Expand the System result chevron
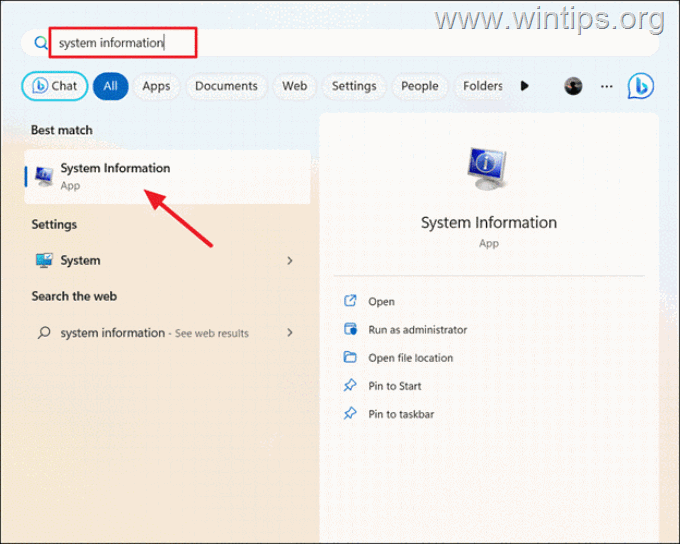Viewport: 680px width, 544px height. click(x=290, y=260)
